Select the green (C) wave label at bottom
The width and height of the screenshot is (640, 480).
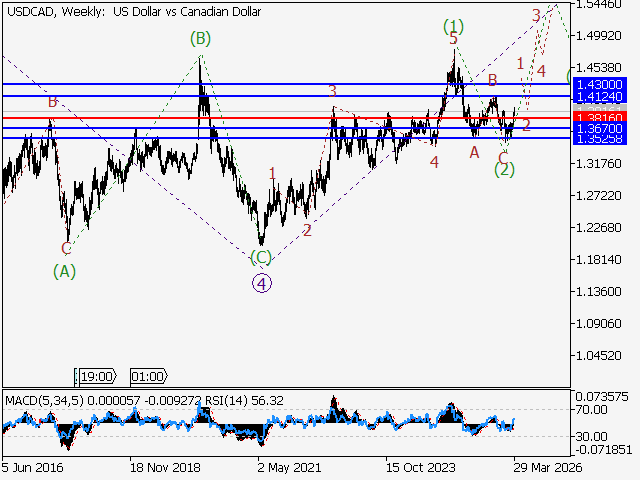tap(261, 257)
